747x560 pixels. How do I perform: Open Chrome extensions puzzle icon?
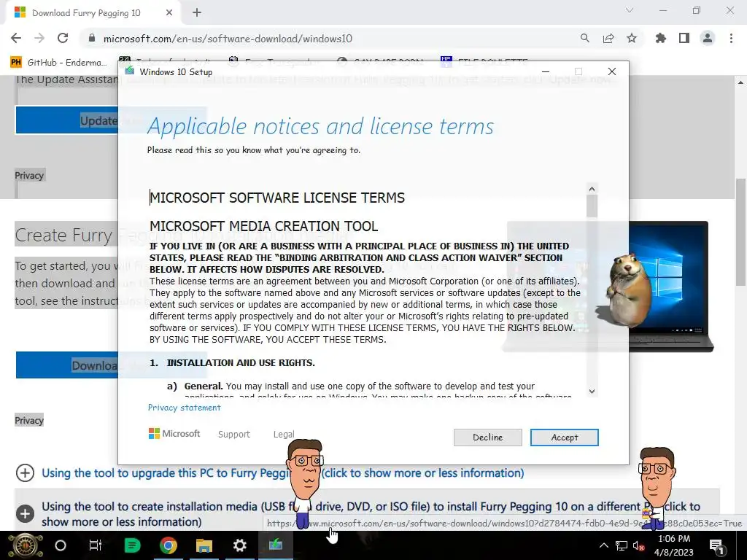coord(661,38)
